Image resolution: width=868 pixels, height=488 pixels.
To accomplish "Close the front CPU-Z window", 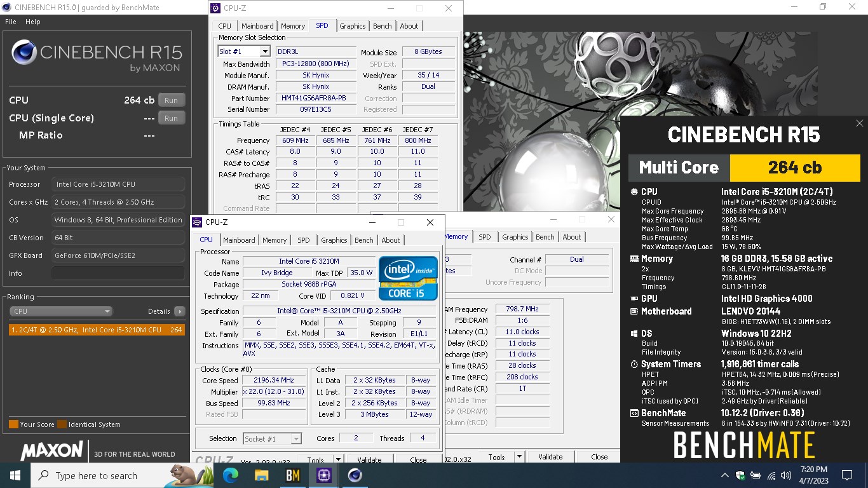I will click(430, 222).
